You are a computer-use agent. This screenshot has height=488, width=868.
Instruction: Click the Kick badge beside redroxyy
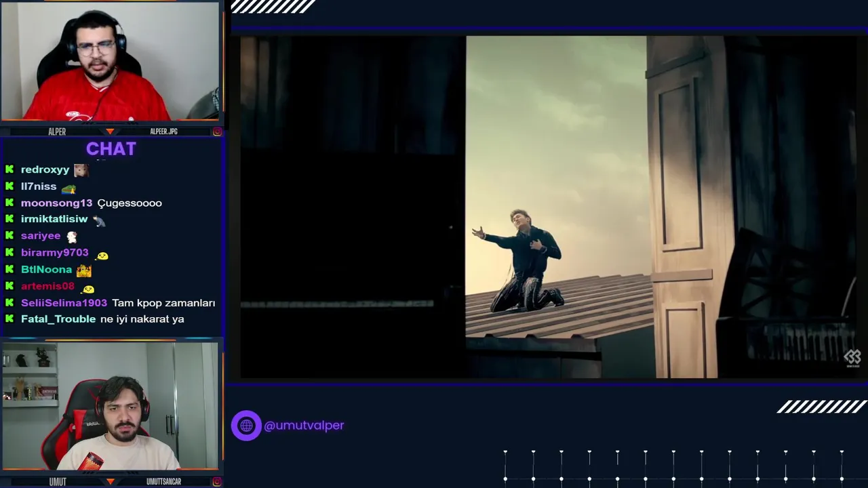9,169
